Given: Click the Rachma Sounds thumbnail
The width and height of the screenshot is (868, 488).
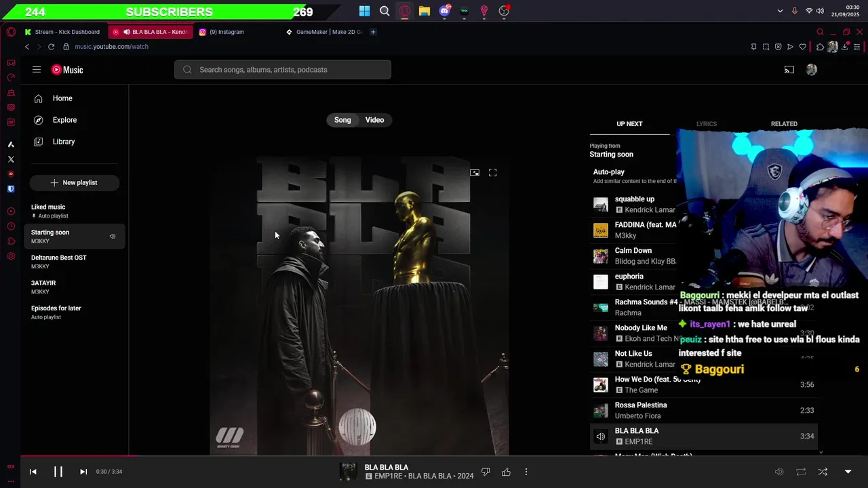Looking at the screenshot, I should click(x=601, y=308).
